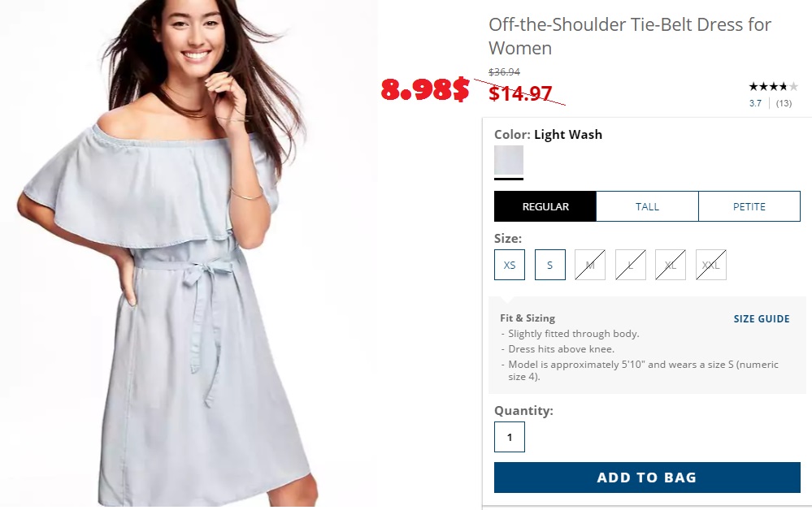This screenshot has height=510, width=812.
Task: Click the 3.7 rating score
Action: 755,103
